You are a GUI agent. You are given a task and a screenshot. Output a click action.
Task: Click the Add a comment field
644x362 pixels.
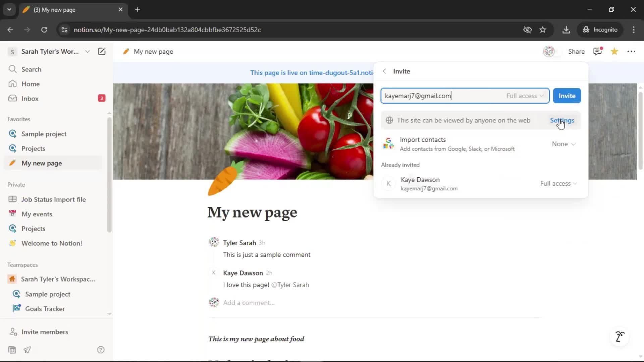point(249,303)
